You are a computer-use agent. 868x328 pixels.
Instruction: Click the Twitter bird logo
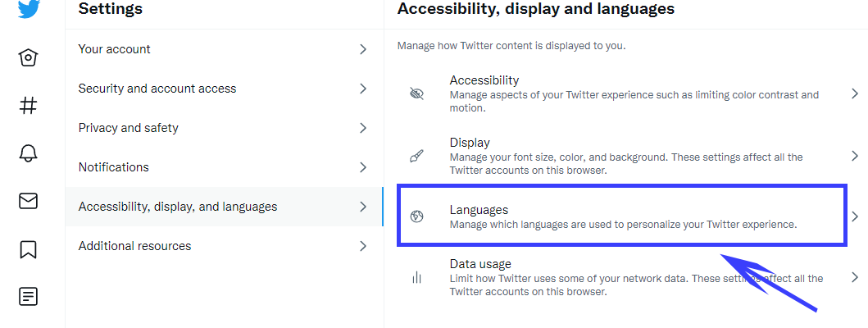tap(28, 9)
